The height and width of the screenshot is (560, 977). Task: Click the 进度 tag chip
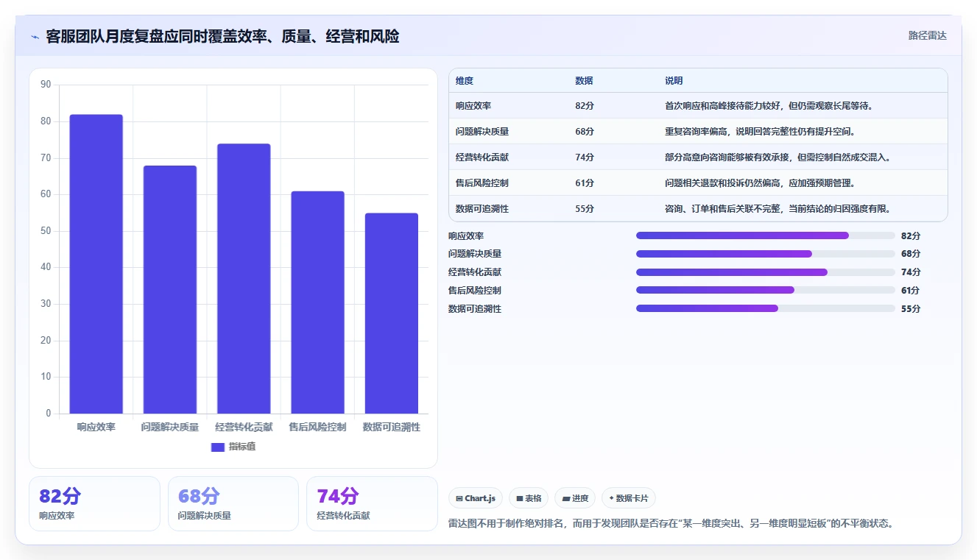pos(575,498)
